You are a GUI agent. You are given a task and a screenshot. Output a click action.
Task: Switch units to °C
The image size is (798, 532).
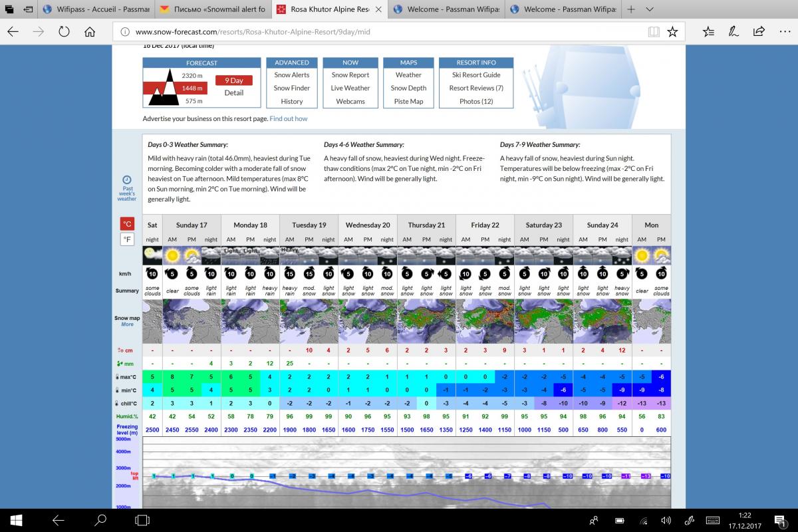pyautogui.click(x=126, y=223)
